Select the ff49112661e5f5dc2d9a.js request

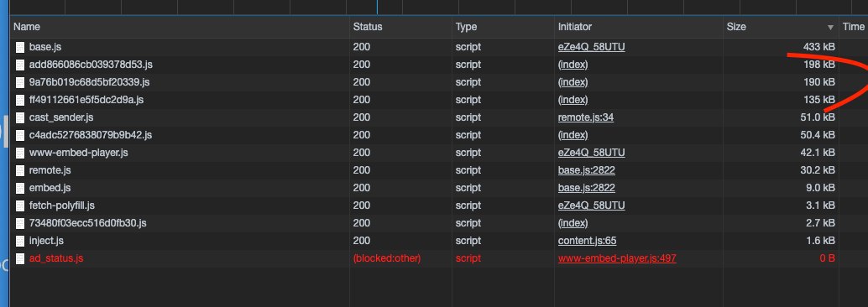click(x=439, y=100)
